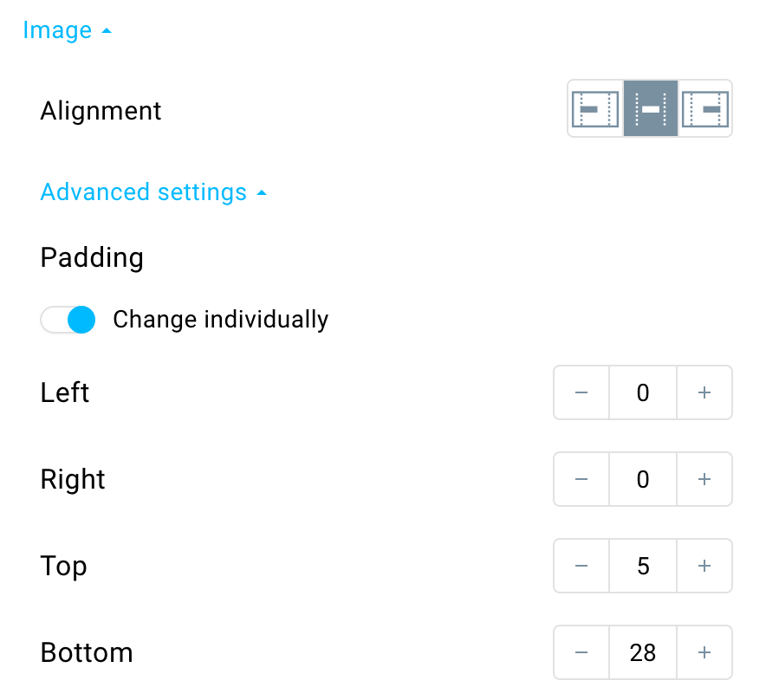Increase Left padding with plus icon
Viewport: 766px width, 700px height.
(704, 392)
